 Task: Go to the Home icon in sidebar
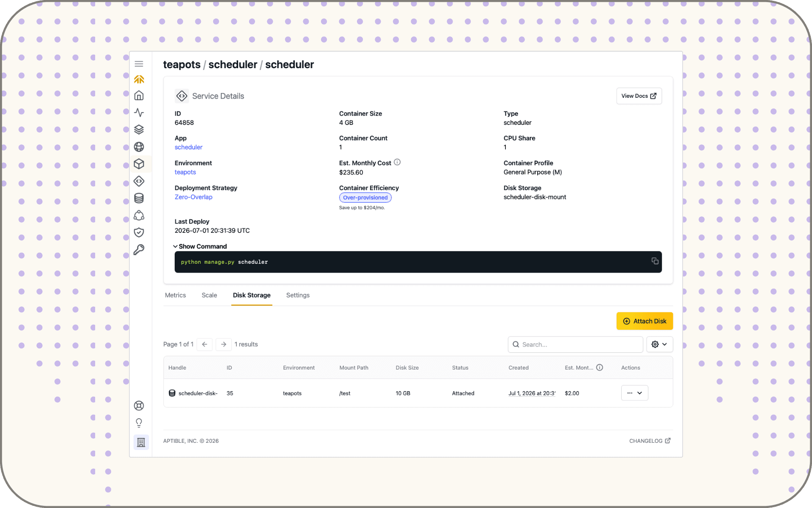[x=139, y=96]
